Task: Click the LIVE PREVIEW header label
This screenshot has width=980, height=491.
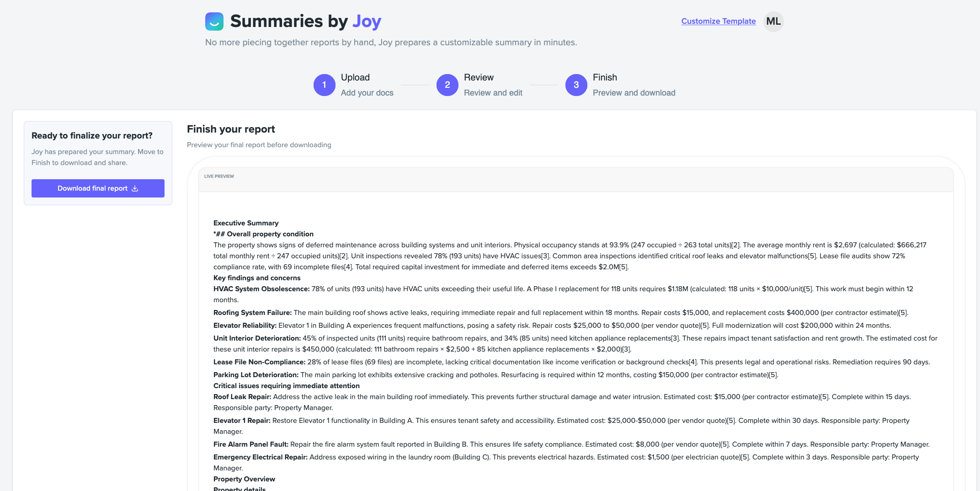Action: [x=219, y=176]
